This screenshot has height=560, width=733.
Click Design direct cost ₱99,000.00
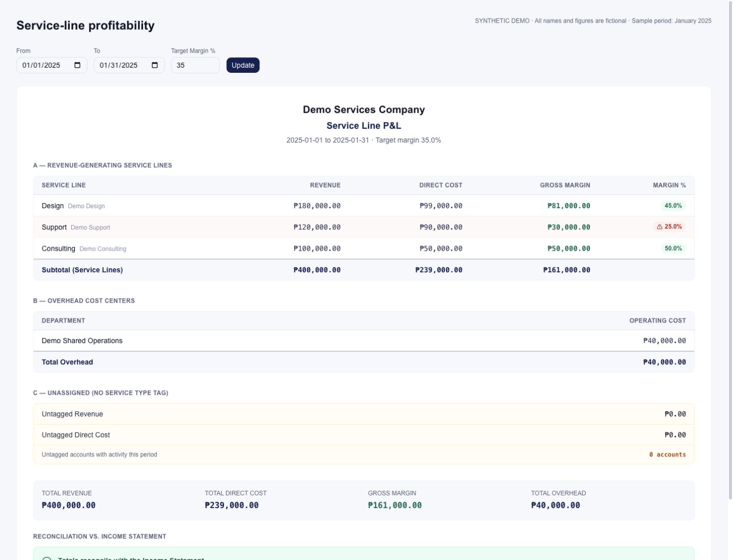(441, 206)
